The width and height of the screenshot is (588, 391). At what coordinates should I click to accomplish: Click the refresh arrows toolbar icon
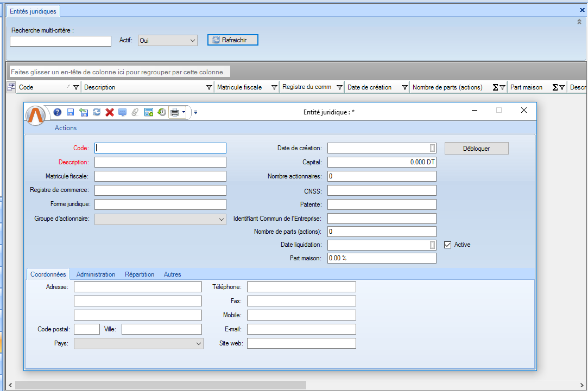97,112
